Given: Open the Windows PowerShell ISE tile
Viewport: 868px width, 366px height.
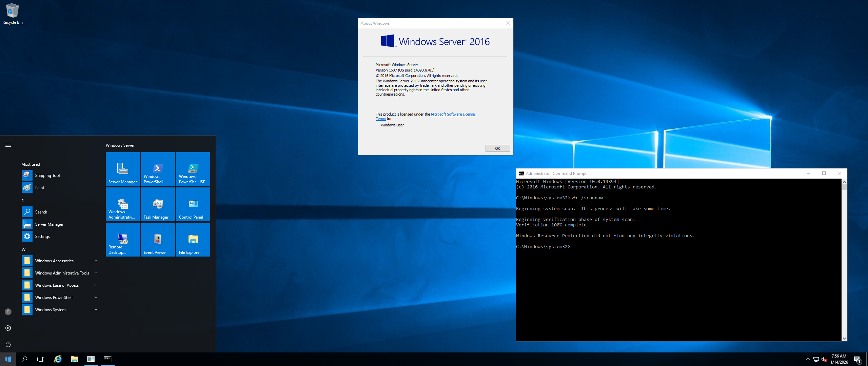Looking at the screenshot, I should pos(193,169).
